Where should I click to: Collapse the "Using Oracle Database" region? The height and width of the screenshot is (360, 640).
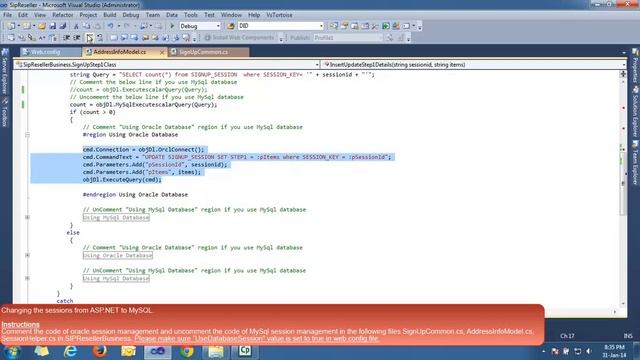27,135
